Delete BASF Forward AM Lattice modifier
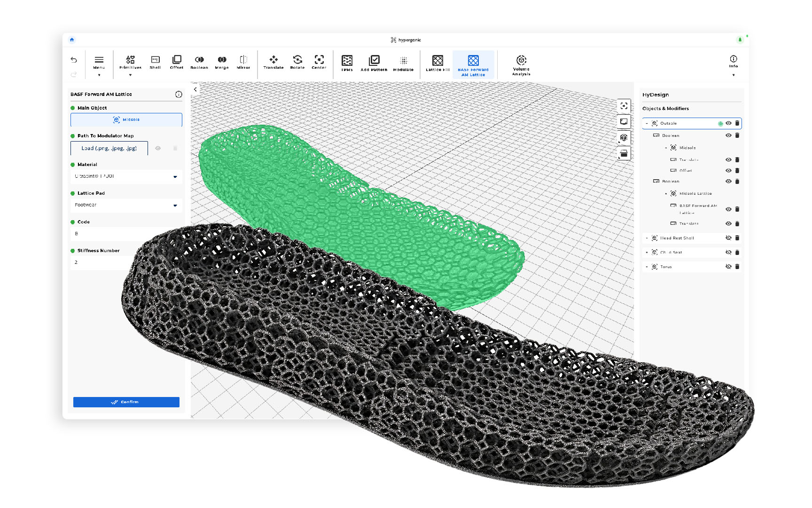812x508 pixels. [737, 209]
